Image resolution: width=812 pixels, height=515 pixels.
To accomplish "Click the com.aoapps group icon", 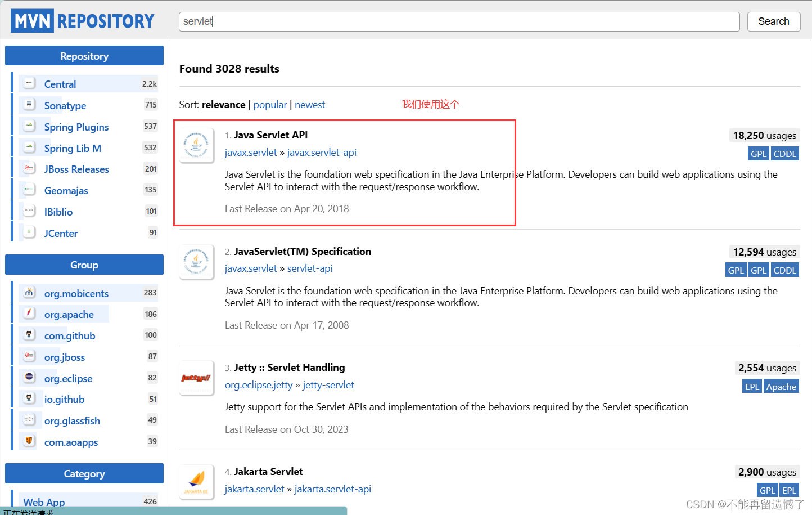I will [29, 441].
